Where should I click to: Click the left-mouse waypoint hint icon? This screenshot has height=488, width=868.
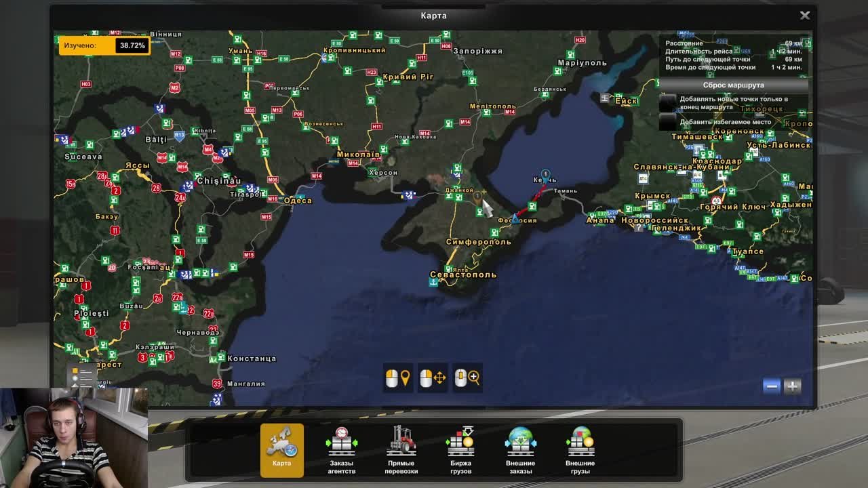[x=397, y=378]
